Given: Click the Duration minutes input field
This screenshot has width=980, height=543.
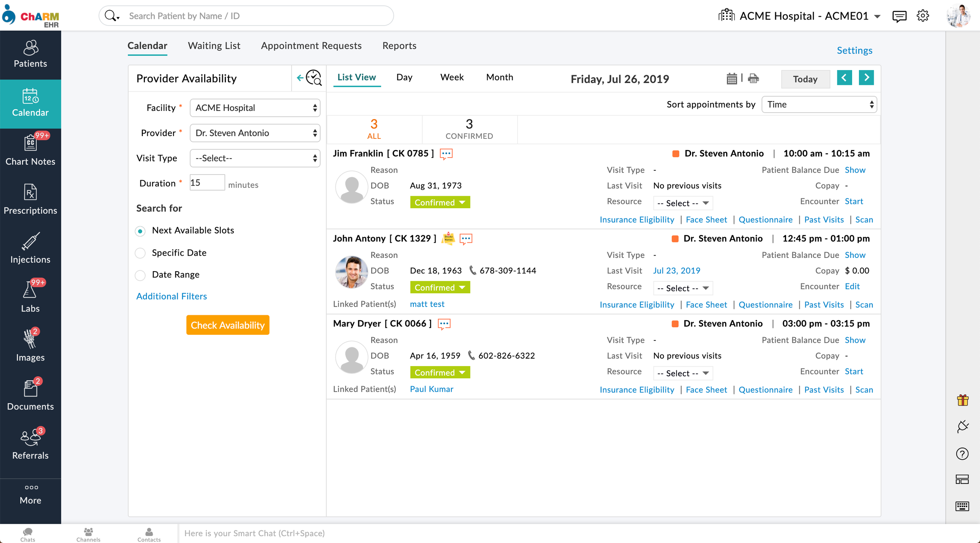Looking at the screenshot, I should pos(207,183).
